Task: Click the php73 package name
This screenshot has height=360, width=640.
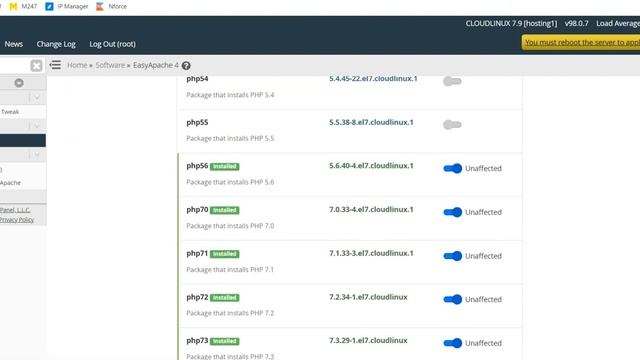Action: point(197,340)
